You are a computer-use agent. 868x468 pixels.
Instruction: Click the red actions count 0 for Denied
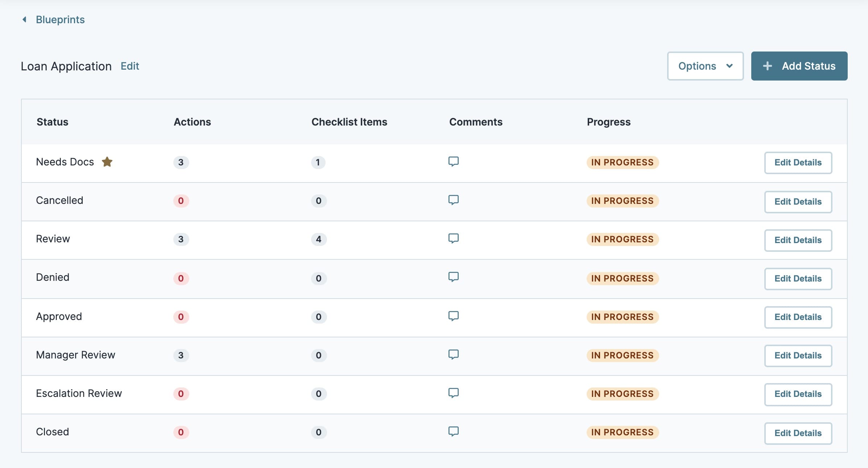coord(181,278)
